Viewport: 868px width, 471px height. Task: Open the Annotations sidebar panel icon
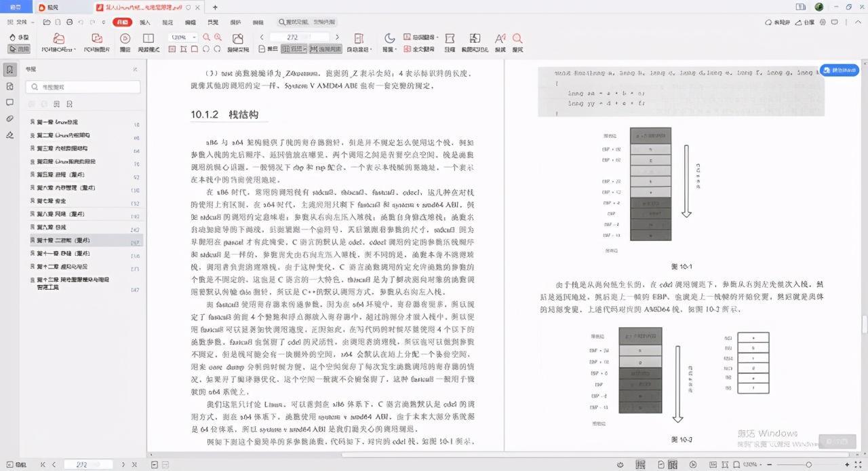10,102
